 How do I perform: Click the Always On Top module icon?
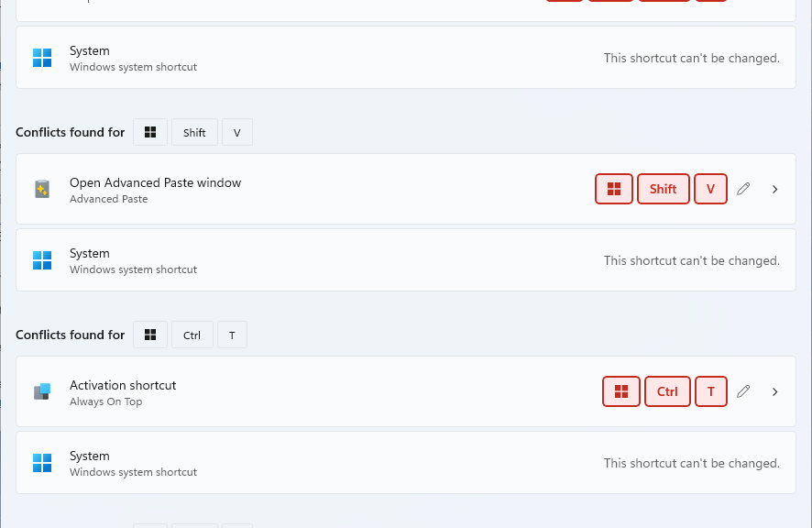coord(42,391)
